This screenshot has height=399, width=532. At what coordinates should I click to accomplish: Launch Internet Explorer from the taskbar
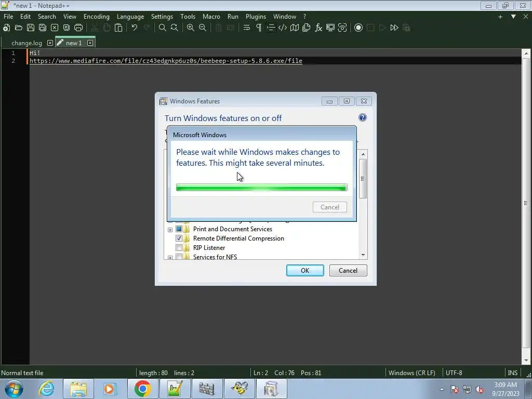pos(46,389)
